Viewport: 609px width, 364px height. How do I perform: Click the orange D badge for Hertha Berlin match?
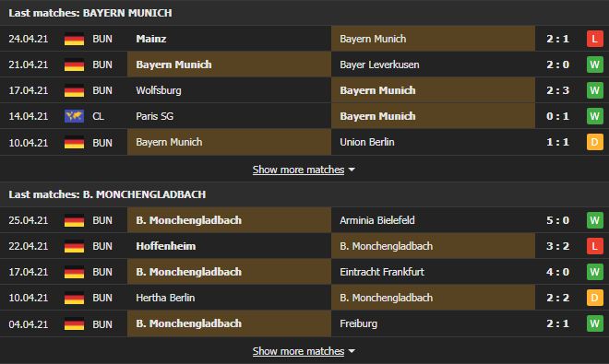(594, 298)
